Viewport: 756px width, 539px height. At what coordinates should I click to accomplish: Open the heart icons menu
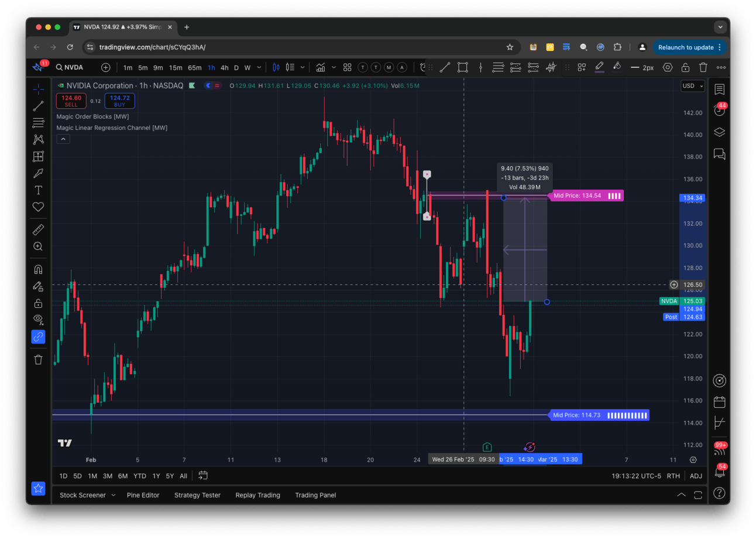point(38,207)
